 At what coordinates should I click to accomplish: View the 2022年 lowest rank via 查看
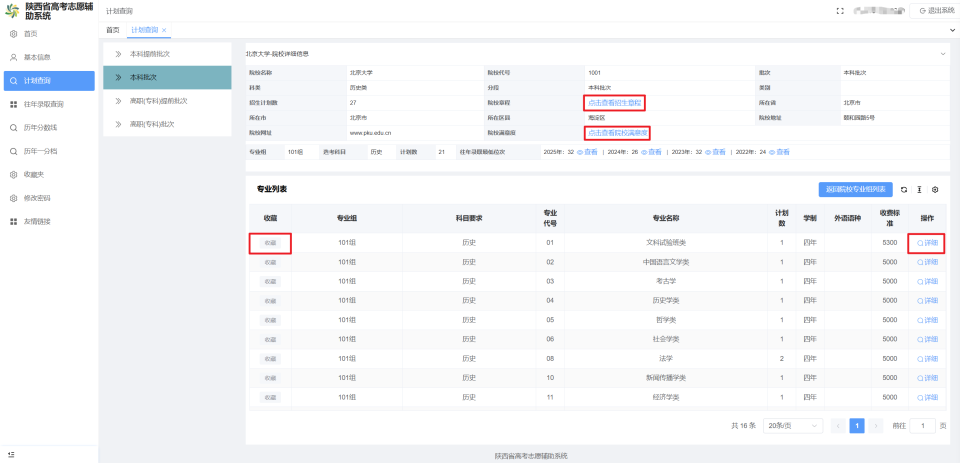click(779, 152)
